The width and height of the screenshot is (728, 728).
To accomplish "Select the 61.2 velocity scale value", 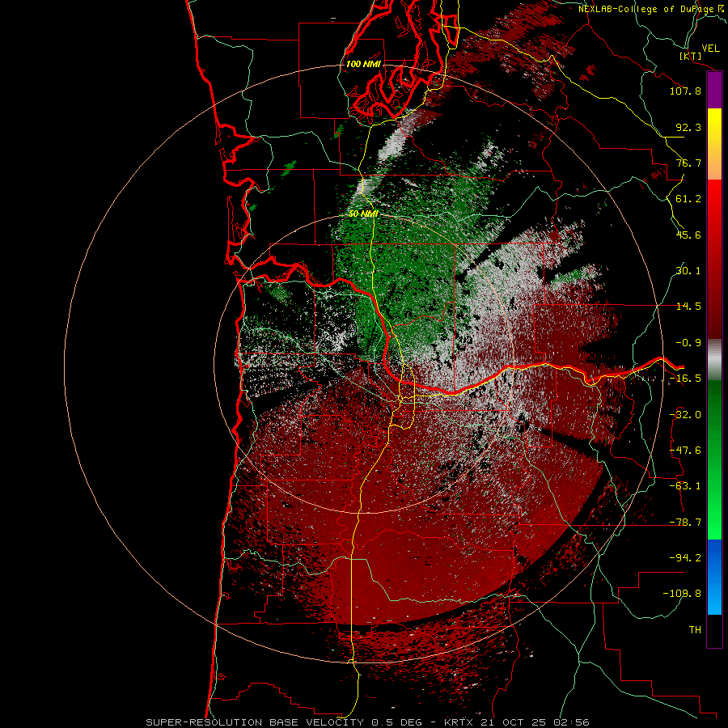I will [688, 199].
